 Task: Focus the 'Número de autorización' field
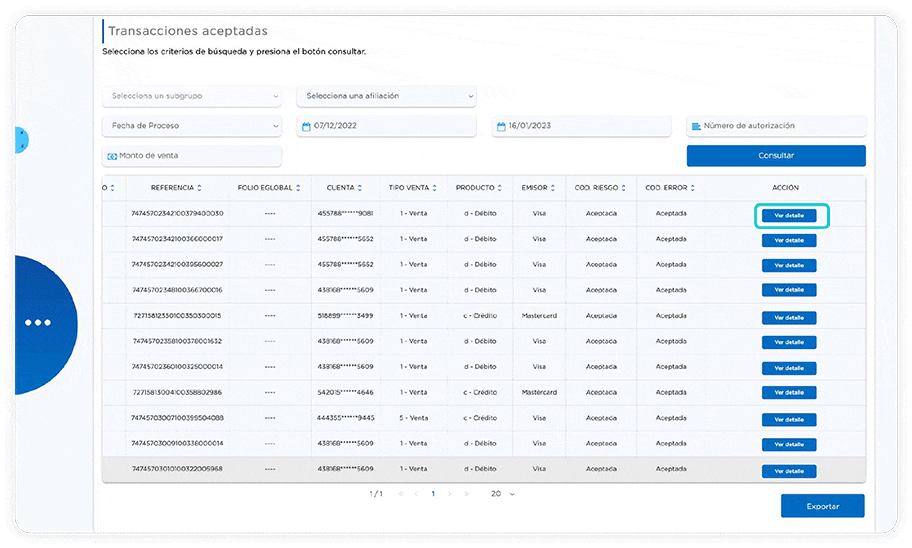776,127
